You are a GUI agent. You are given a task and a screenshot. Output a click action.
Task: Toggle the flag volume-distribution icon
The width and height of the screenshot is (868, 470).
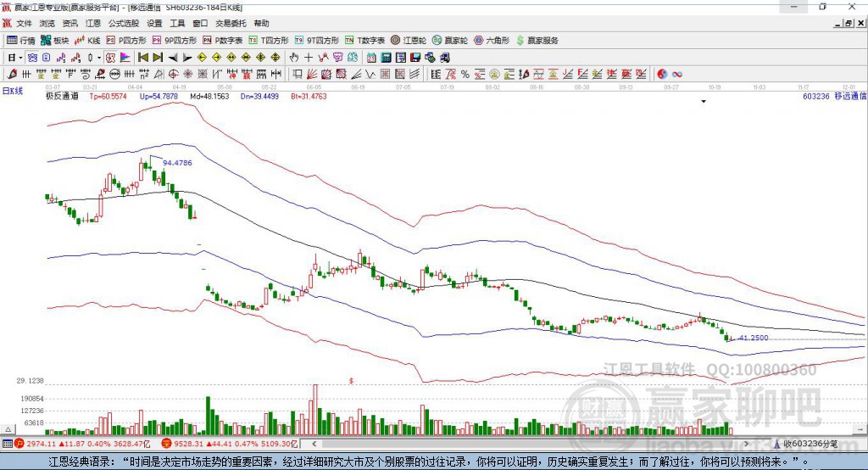coord(125,58)
